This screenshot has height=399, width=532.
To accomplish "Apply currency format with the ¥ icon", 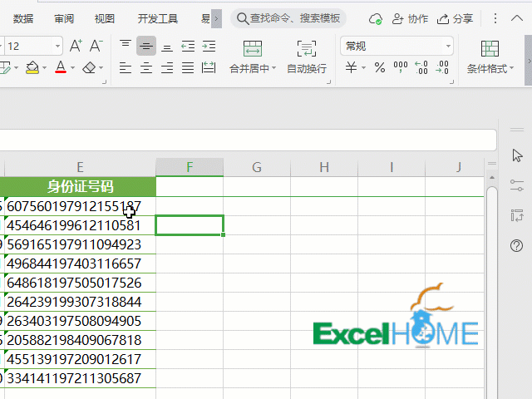I will pos(351,67).
